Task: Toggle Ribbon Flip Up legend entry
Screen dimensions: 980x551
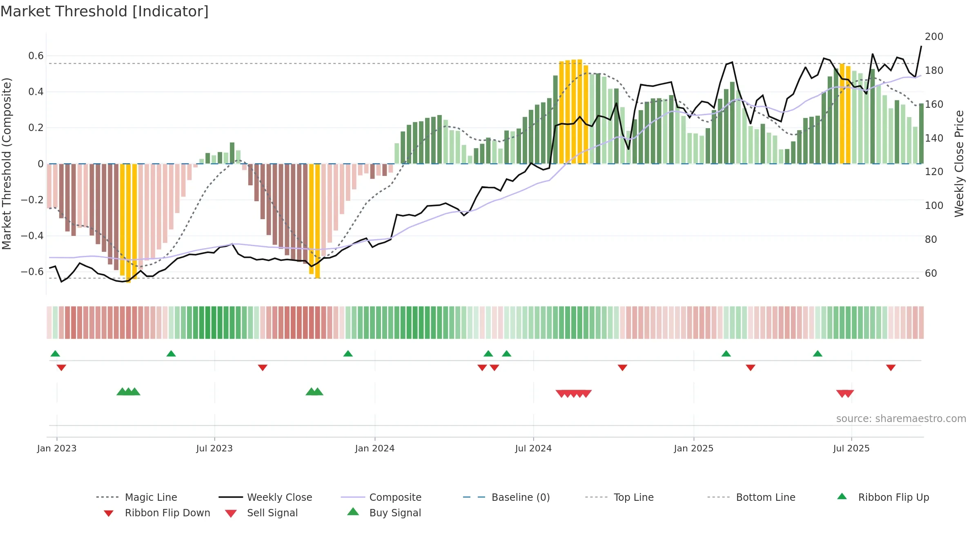Action: pos(883,497)
